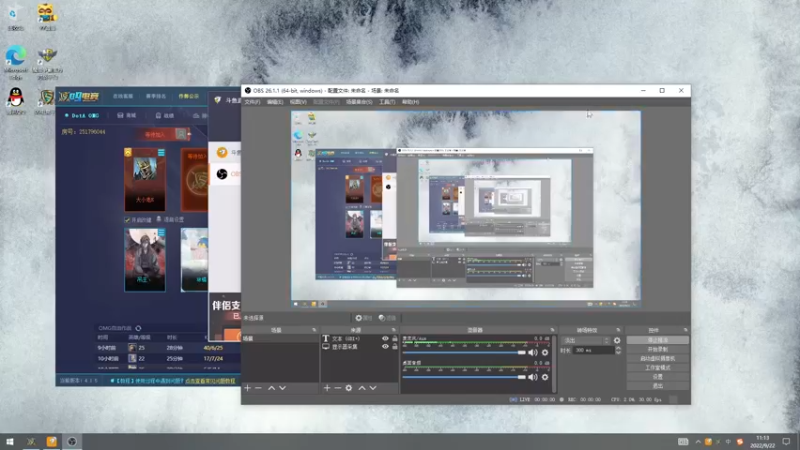
Task: Open Mic/Aux audio settings gear
Action: coord(545,353)
